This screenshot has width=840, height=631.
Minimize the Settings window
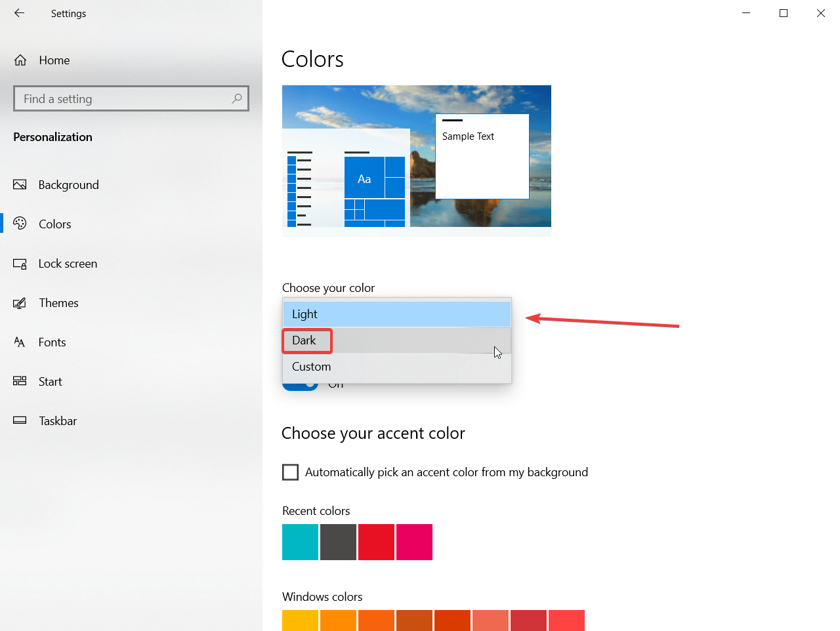(746, 13)
